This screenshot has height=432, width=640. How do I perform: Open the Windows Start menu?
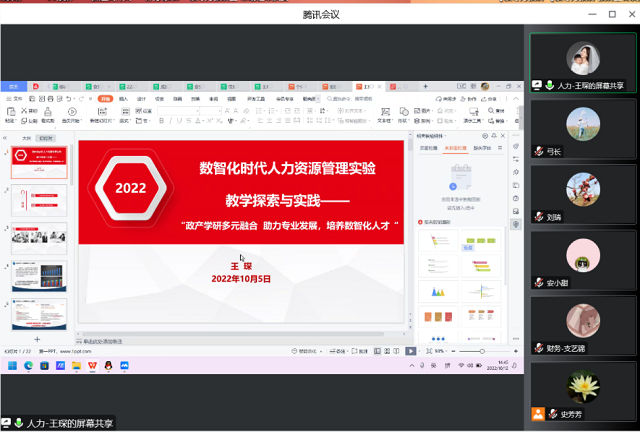(12, 365)
